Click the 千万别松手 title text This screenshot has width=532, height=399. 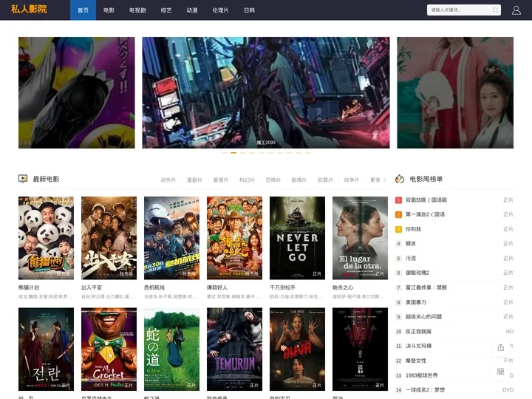(x=282, y=287)
